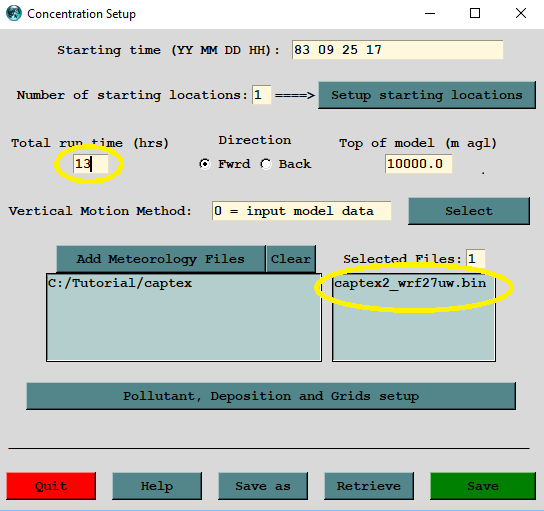Click the Vertical Motion Method field
Image resolution: width=544 pixels, height=511 pixels.
[x=301, y=211]
